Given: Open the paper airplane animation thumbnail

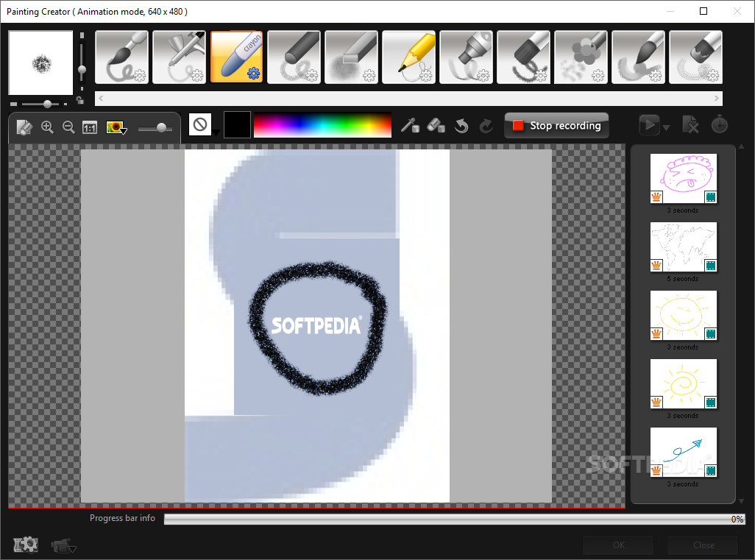Looking at the screenshot, I should click(x=684, y=452).
